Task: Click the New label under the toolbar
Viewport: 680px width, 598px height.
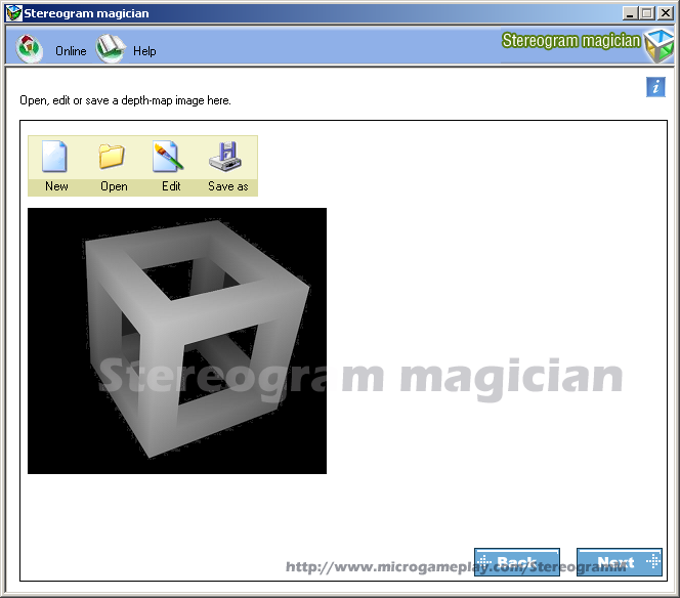Action: coord(57,186)
